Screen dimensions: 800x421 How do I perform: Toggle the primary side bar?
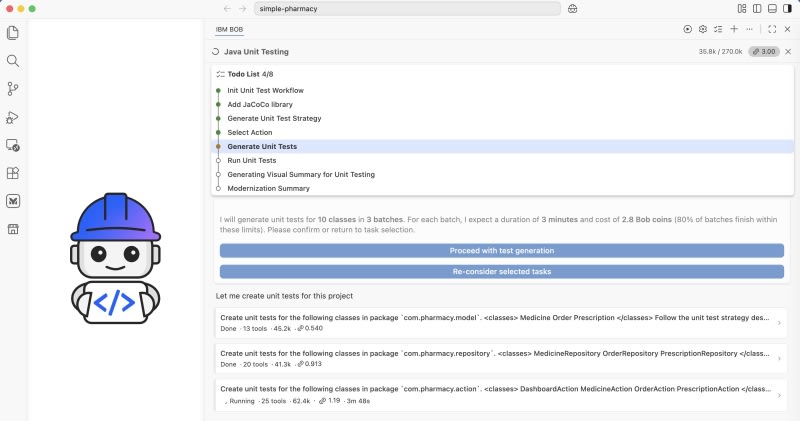tap(757, 9)
